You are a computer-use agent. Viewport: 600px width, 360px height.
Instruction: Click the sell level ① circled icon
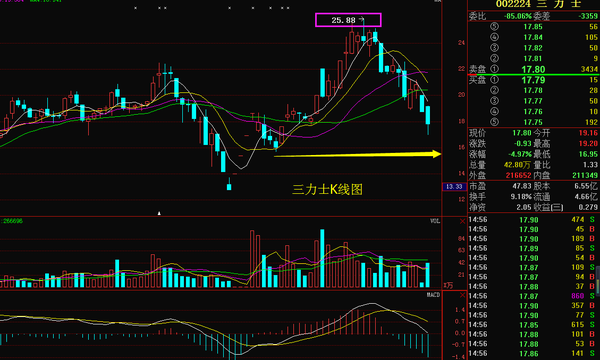point(494,69)
